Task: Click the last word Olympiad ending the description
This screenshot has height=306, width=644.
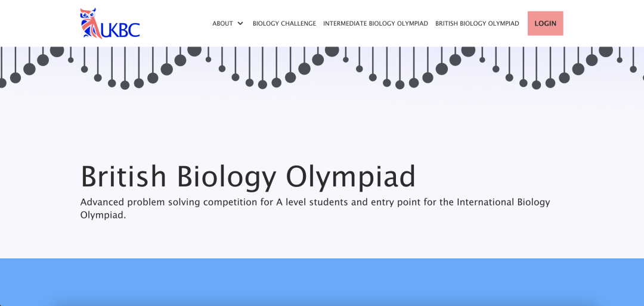Action: click(103, 215)
